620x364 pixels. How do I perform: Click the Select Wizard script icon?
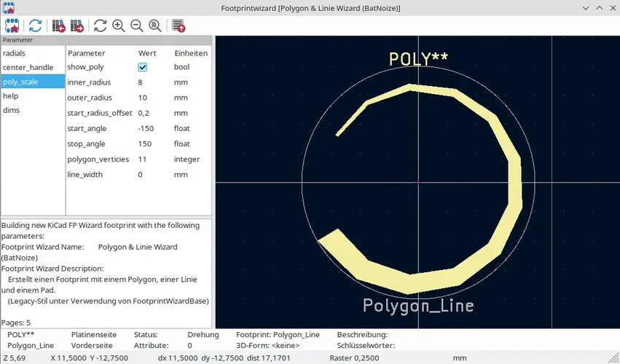pyautogui.click(x=12, y=25)
